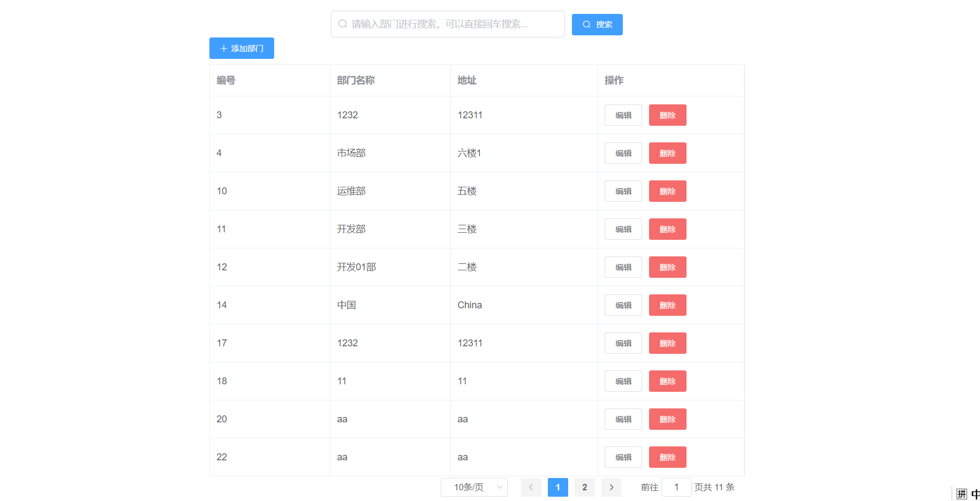
Task: Click the next page arrow
Action: pos(611,487)
